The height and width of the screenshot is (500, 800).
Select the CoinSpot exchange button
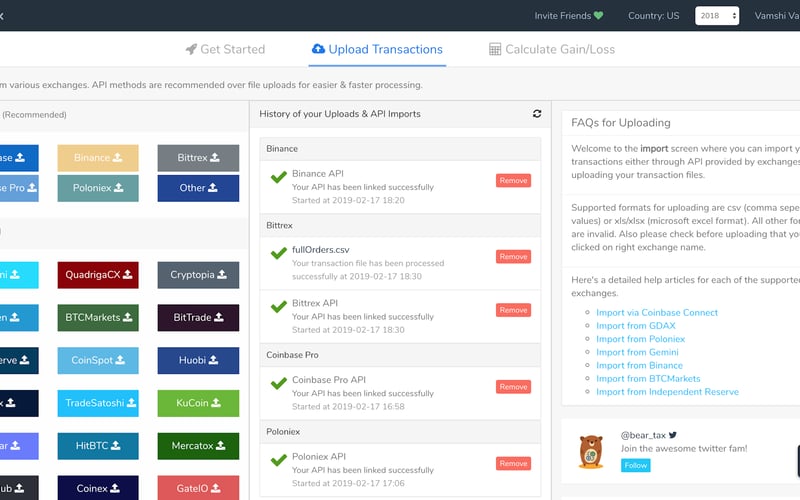click(x=98, y=360)
